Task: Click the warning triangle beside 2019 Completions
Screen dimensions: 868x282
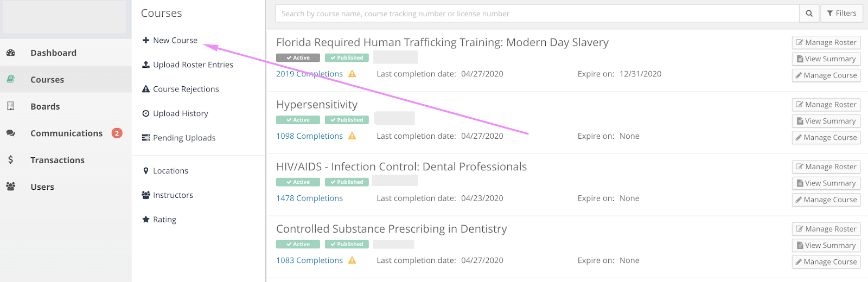Action: tap(352, 74)
